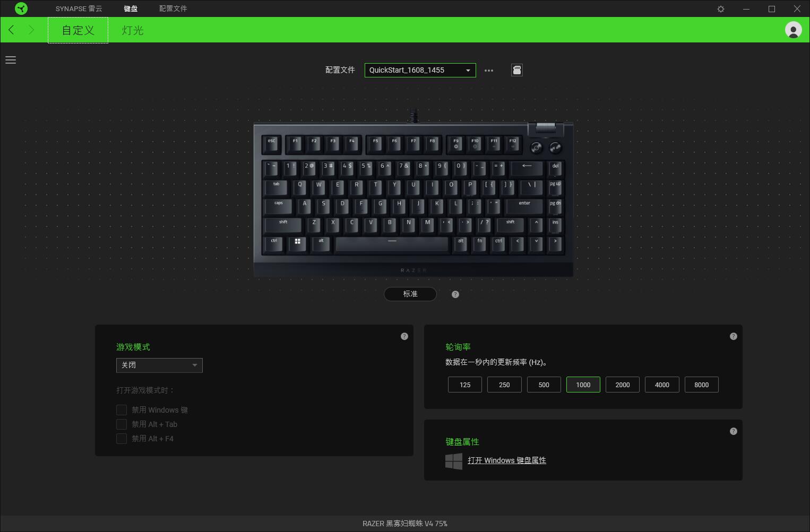Enable 禁用 Alt + F4 checkbox
Screen dimensions: 810x532
122,439
